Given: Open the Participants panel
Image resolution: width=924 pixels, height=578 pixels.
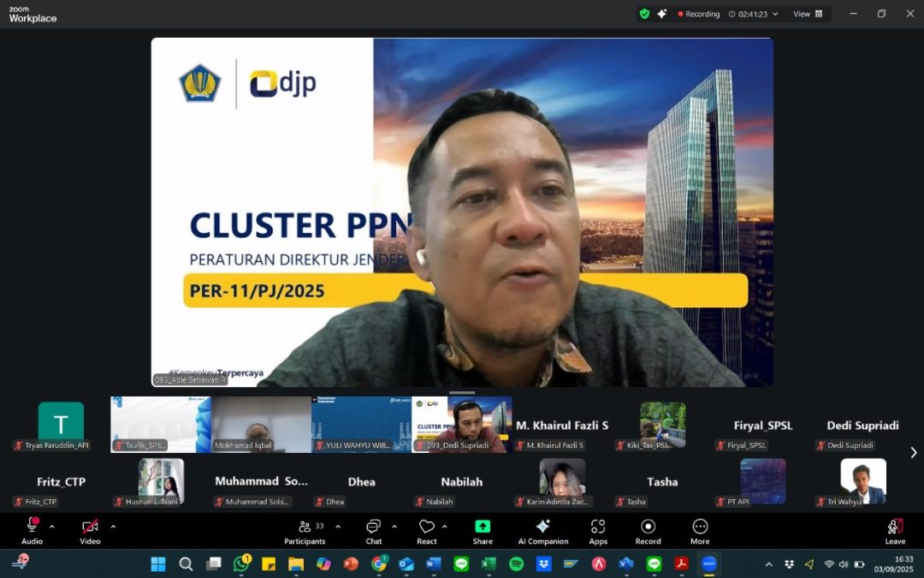Looking at the screenshot, I should [x=305, y=531].
